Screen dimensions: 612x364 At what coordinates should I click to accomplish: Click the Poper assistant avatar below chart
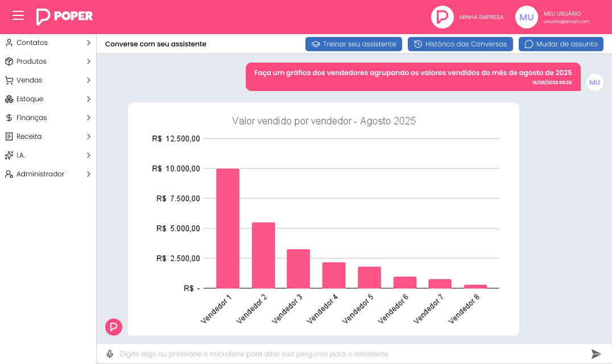pos(114,327)
